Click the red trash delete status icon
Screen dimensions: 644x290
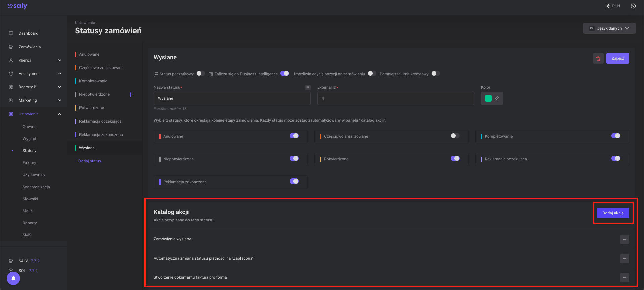pos(598,58)
